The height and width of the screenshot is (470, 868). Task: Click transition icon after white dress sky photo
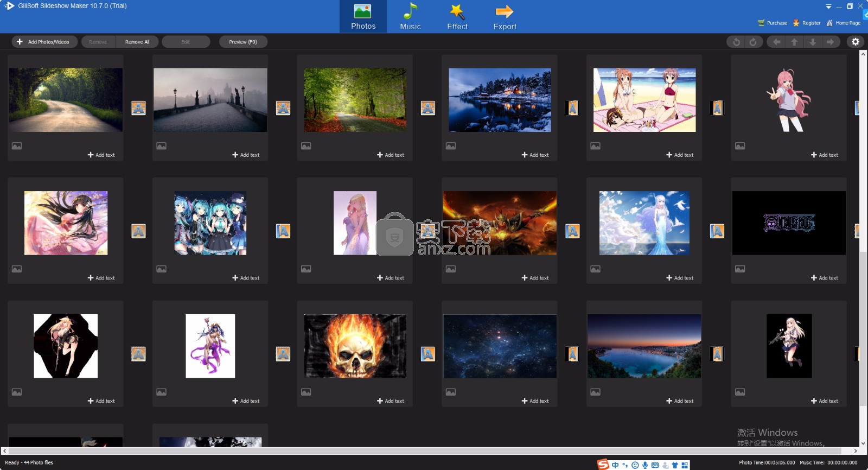[x=717, y=231]
